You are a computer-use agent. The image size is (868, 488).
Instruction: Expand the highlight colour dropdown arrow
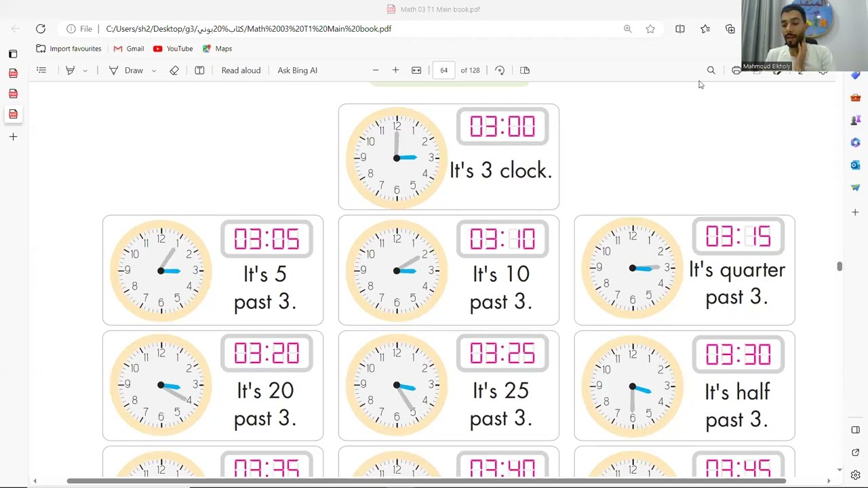(85, 70)
